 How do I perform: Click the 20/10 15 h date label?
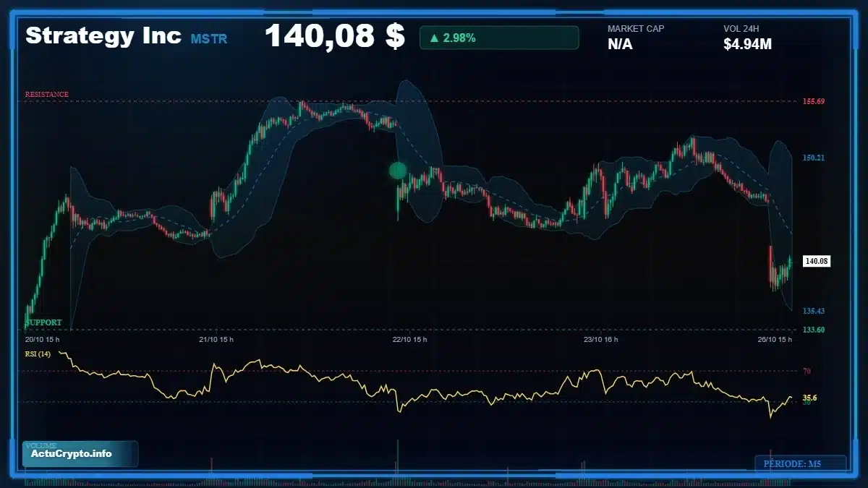pos(43,339)
